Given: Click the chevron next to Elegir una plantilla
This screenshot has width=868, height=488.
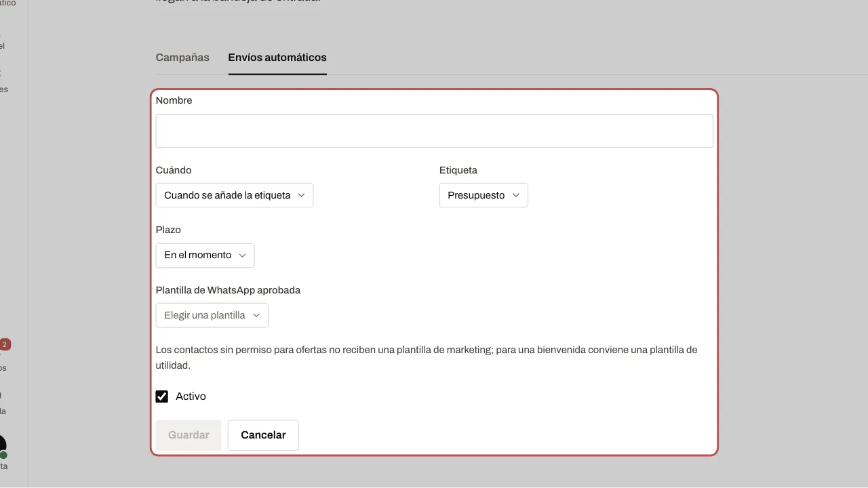Looking at the screenshot, I should (256, 315).
